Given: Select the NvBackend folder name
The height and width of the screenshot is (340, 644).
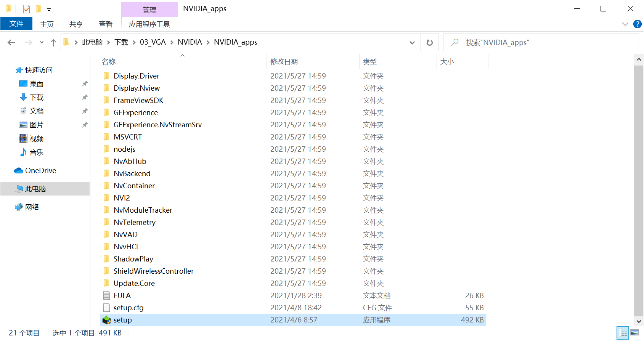Looking at the screenshot, I should tap(132, 173).
